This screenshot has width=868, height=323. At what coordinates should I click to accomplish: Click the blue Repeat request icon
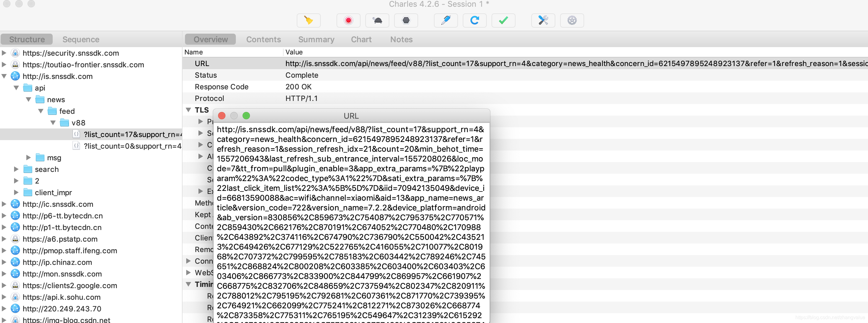click(474, 20)
